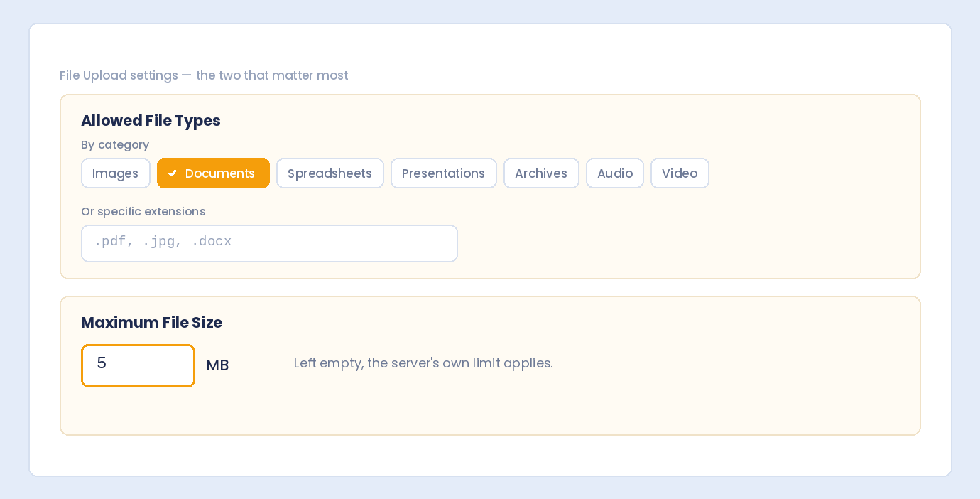This screenshot has width=980, height=499.
Task: Click the 'Allowed File Types' heading
Action: [x=151, y=121]
